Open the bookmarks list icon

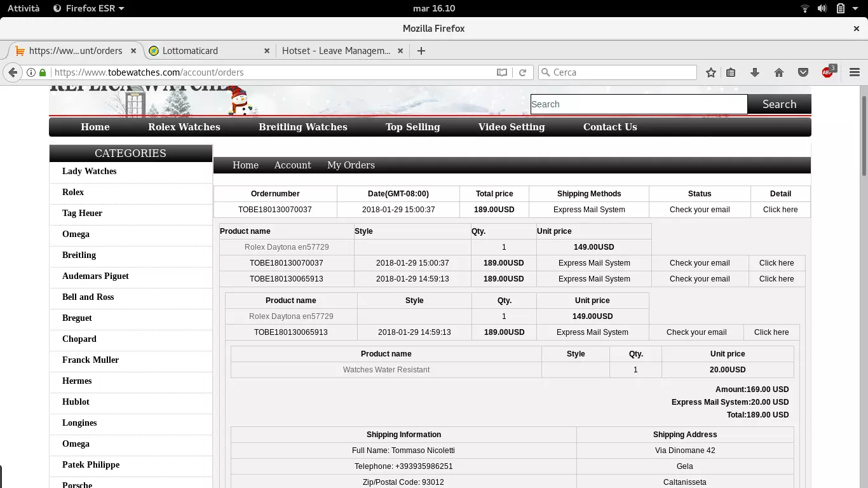pyautogui.click(x=731, y=72)
